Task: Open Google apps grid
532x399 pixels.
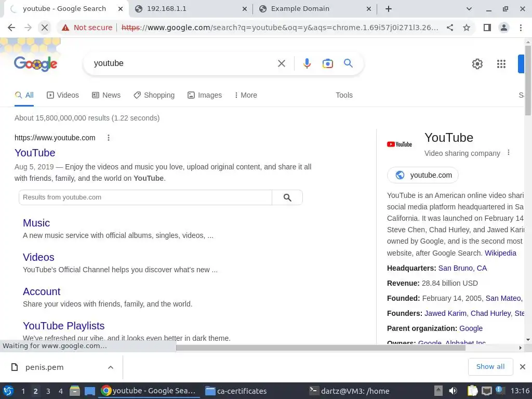Action: [x=501, y=64]
